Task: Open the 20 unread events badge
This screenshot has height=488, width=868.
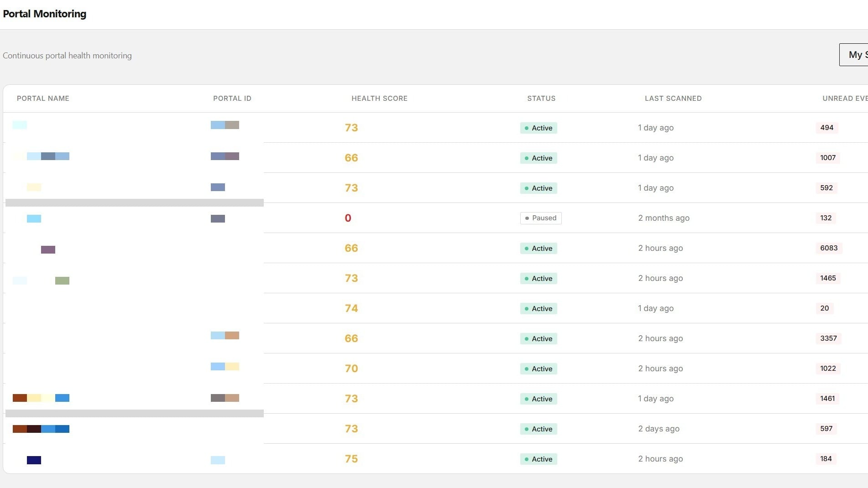Action: (x=824, y=308)
